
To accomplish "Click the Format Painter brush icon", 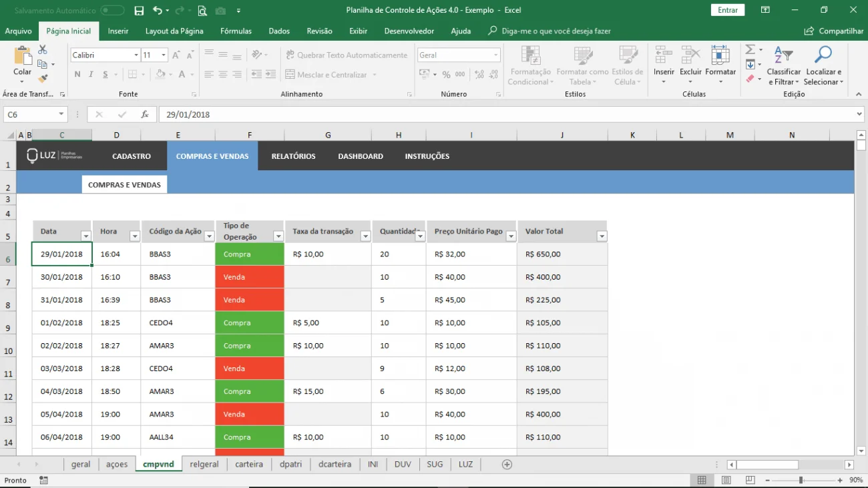I will click(x=43, y=79).
